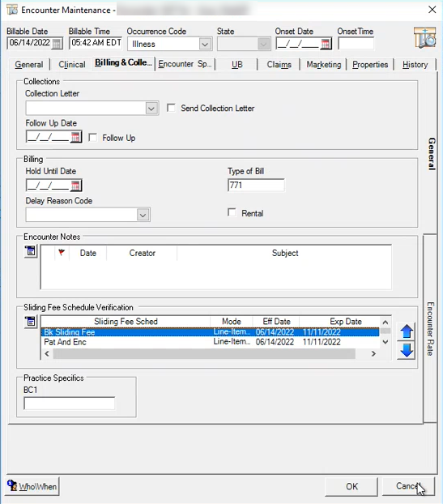Open the Billable Date calendar picker

57,43
